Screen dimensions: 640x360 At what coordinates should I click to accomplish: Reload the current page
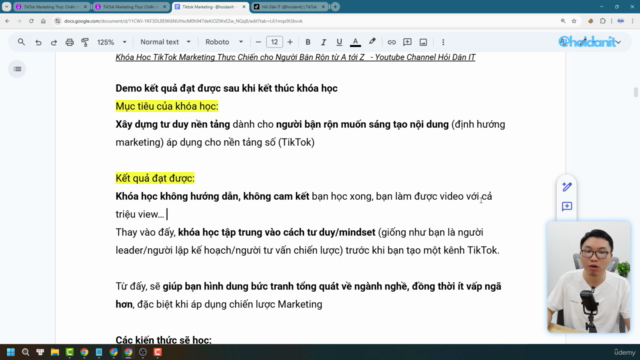[31, 21]
